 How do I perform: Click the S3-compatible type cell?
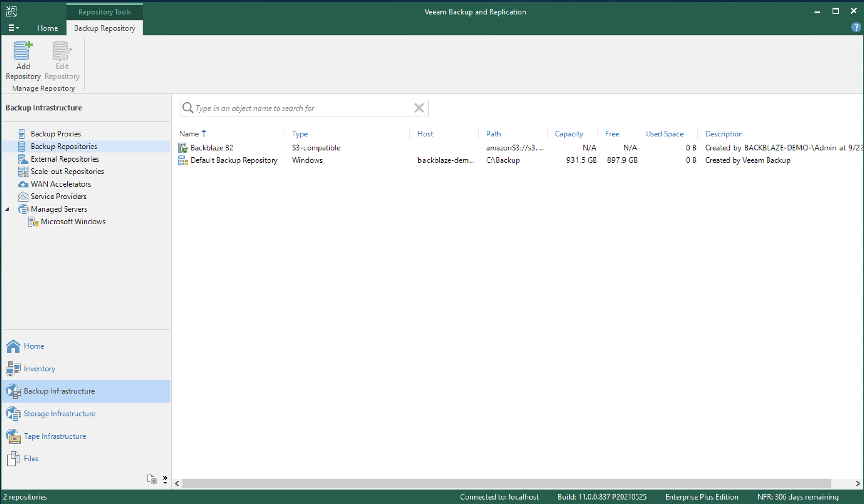pyautogui.click(x=316, y=148)
